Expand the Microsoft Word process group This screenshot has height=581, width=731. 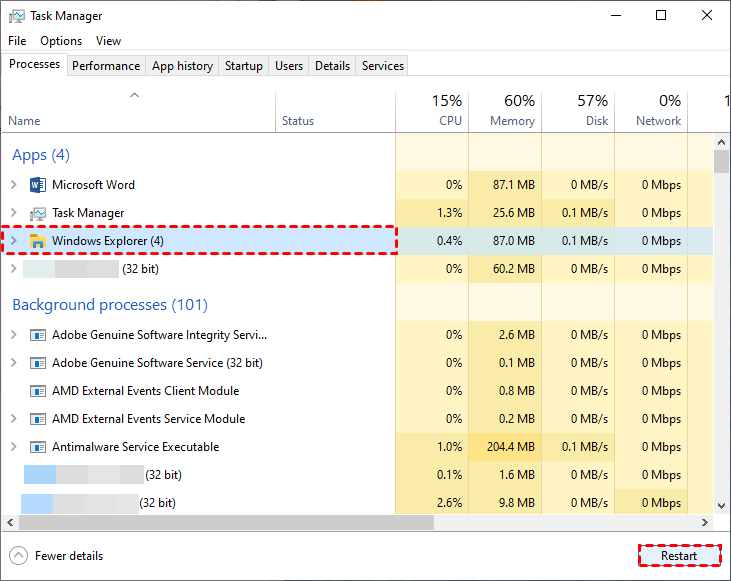13,185
